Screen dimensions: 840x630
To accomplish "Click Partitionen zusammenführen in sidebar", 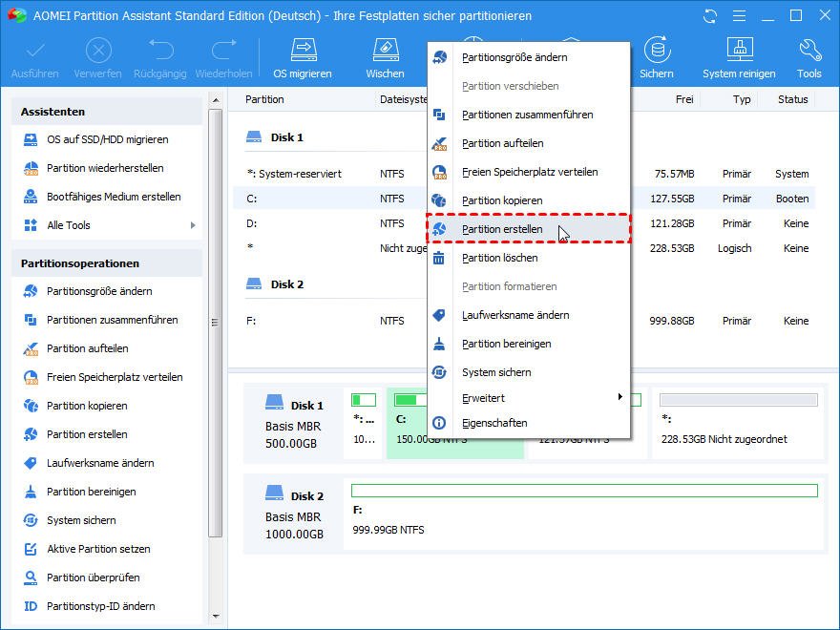I will [112, 320].
